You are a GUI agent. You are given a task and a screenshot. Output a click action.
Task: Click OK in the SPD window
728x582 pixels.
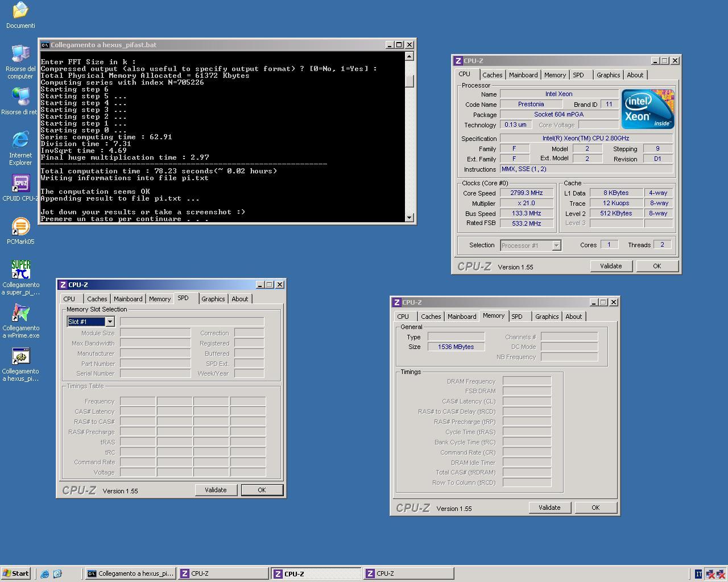point(262,490)
